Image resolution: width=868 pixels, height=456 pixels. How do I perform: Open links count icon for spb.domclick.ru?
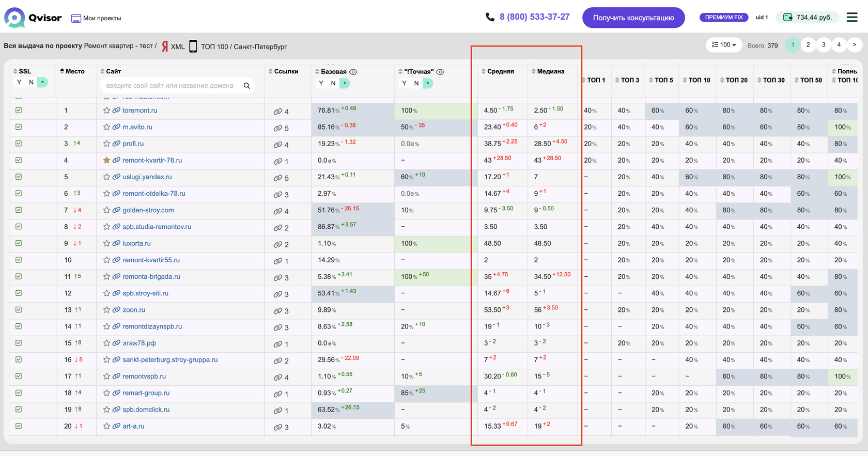[278, 411]
